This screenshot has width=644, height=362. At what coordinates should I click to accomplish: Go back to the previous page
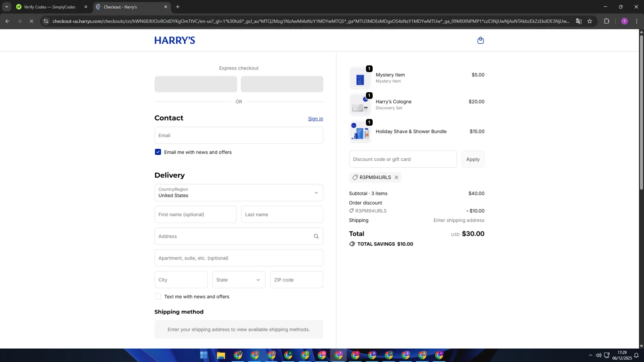pos(7,21)
